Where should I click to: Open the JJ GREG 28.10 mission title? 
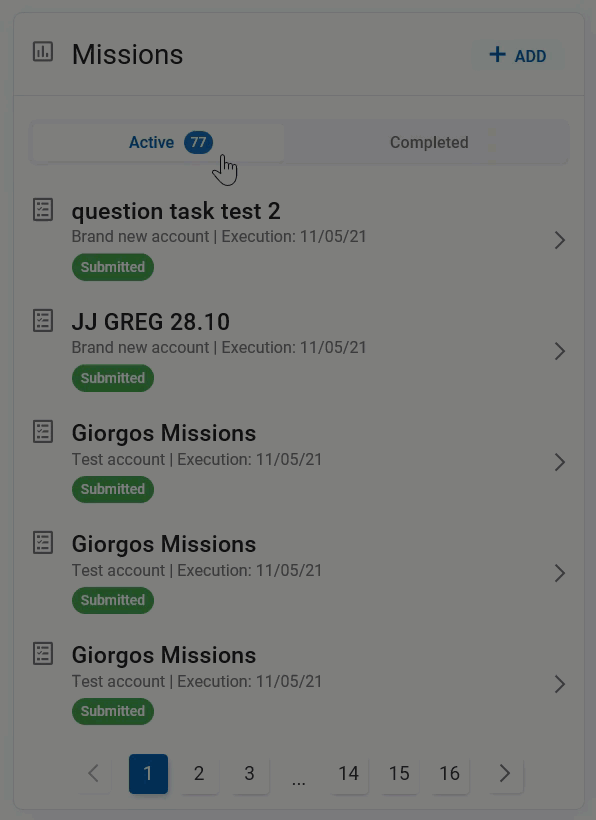pyautogui.click(x=151, y=322)
